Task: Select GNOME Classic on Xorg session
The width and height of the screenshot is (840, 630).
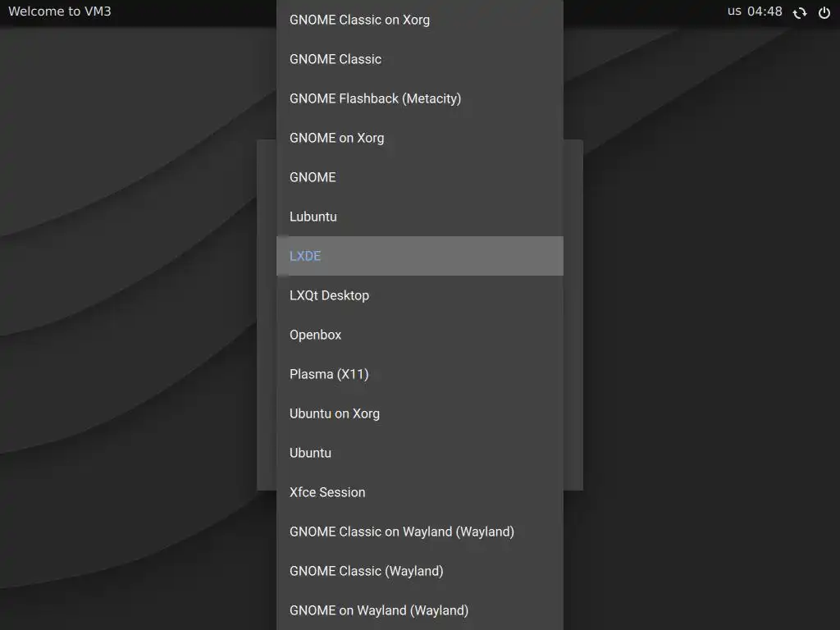Action: coord(419,20)
